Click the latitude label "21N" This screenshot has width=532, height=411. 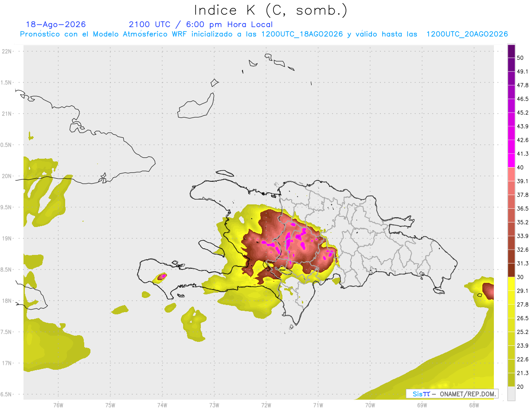(7, 114)
